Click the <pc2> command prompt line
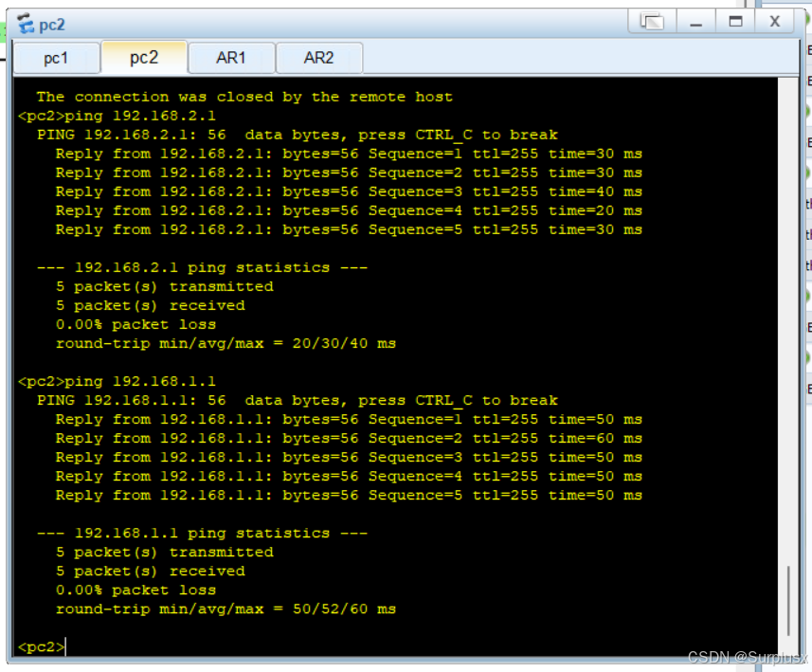812x672 pixels. pyautogui.click(x=42, y=647)
